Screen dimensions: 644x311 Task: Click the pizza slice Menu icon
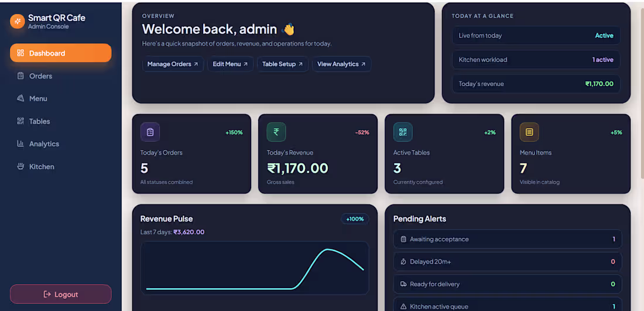pos(20,98)
